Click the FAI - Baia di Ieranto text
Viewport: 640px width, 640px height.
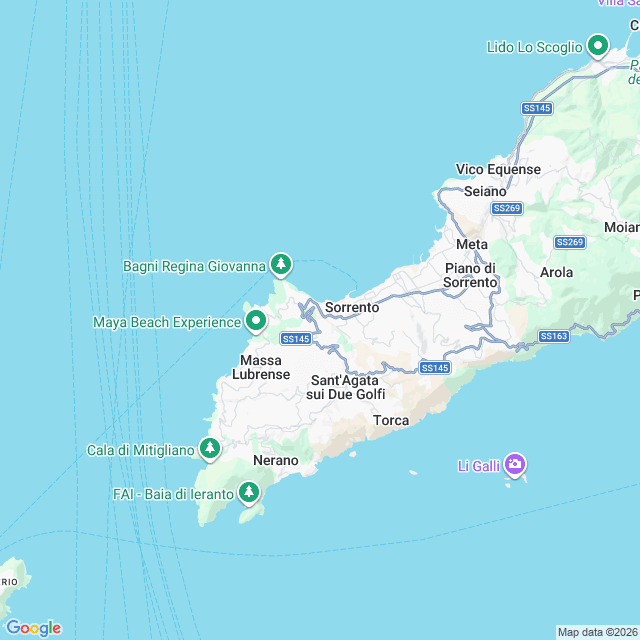[173, 495]
